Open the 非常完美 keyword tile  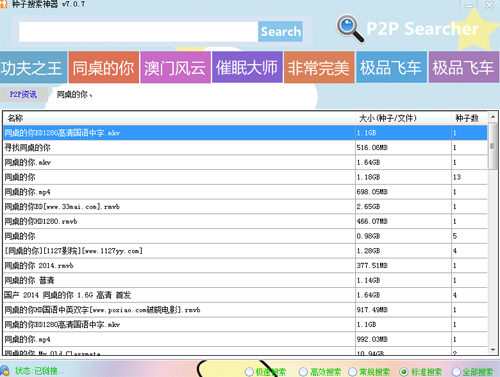coord(319,67)
